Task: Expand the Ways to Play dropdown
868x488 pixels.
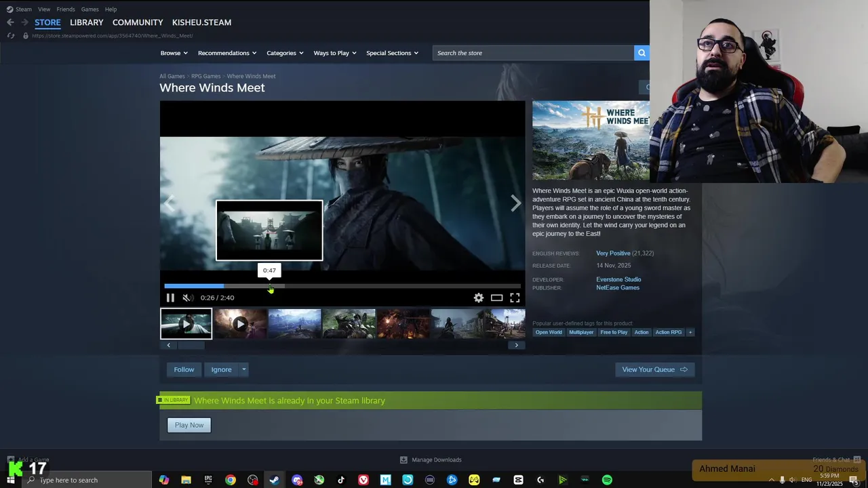Action: [x=335, y=53]
